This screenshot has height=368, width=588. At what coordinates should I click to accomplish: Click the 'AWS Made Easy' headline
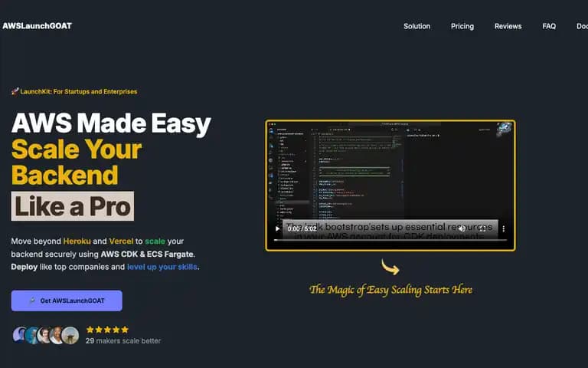(111, 123)
